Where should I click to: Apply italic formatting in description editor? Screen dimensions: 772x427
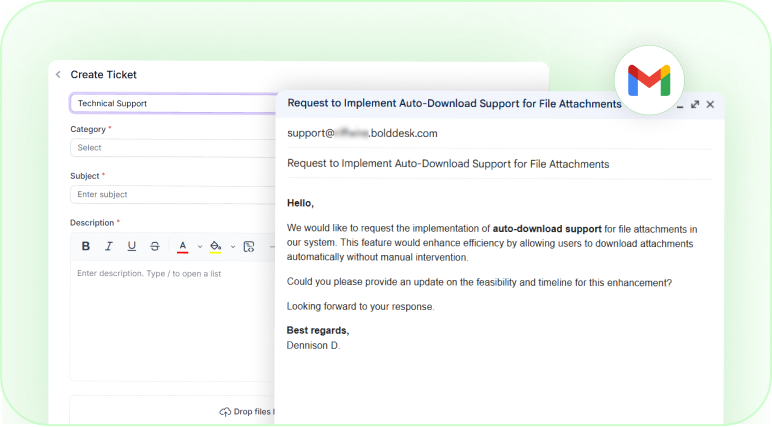point(109,246)
